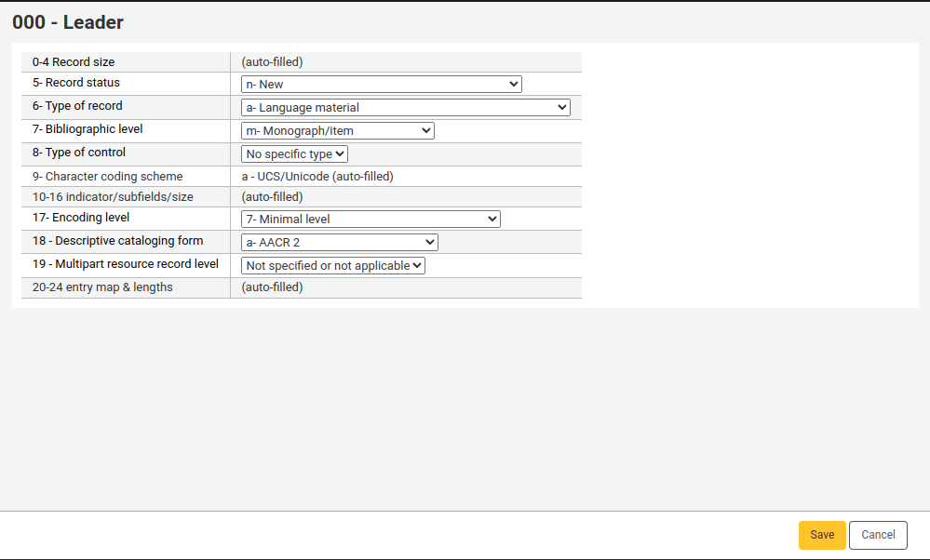Select "a- AACR 2" cataloging form value
This screenshot has height=560, width=930.
click(x=339, y=241)
